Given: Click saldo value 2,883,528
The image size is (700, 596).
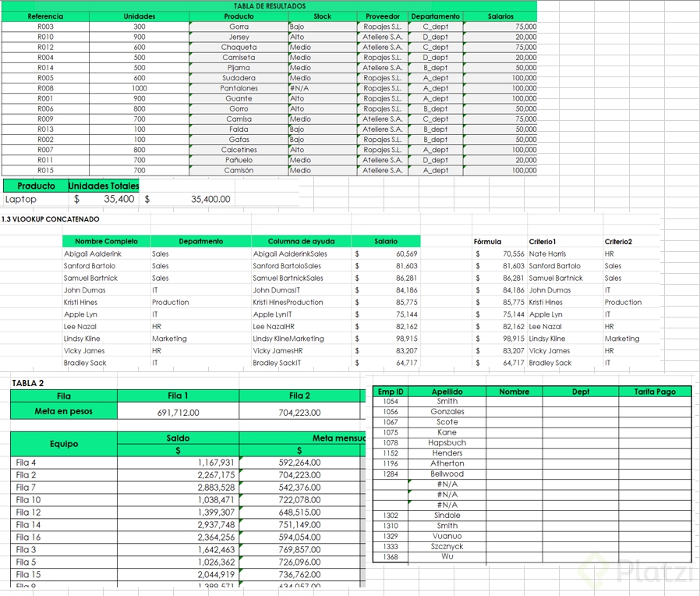Looking at the screenshot, I should pyautogui.click(x=178, y=488).
